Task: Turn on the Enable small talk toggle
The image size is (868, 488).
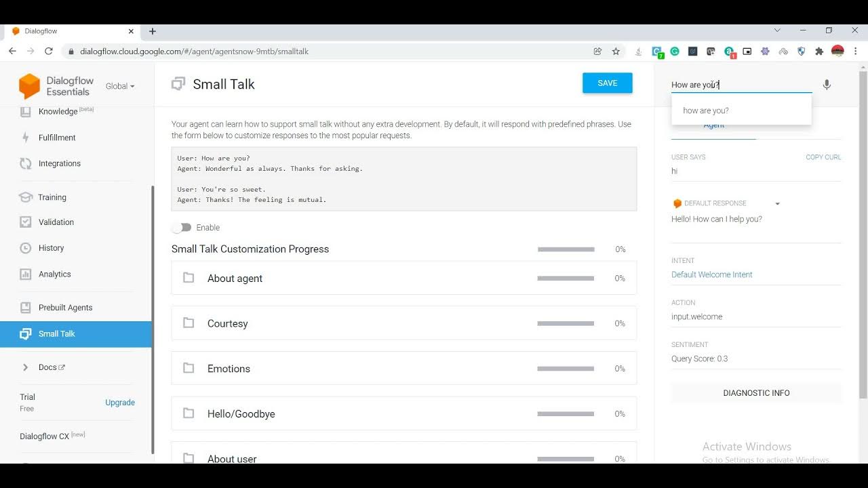Action: pyautogui.click(x=182, y=228)
